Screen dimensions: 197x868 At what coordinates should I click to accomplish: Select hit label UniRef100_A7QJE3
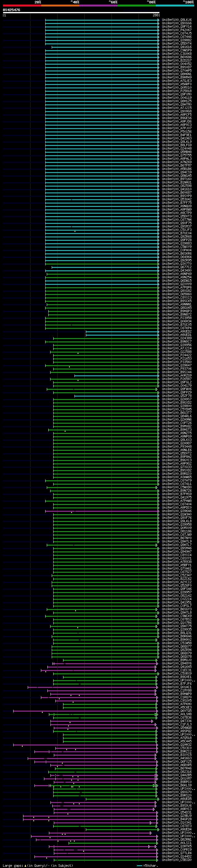click(x=177, y=81)
